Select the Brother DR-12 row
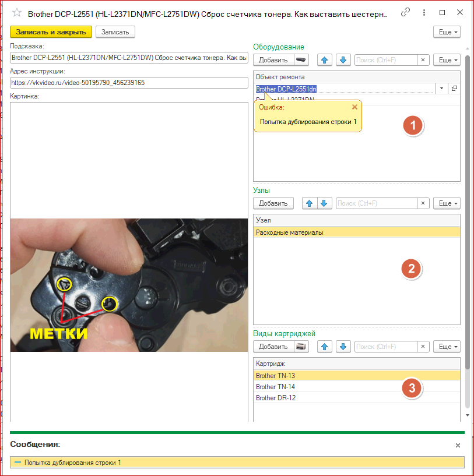The image size is (474, 476). point(357,398)
